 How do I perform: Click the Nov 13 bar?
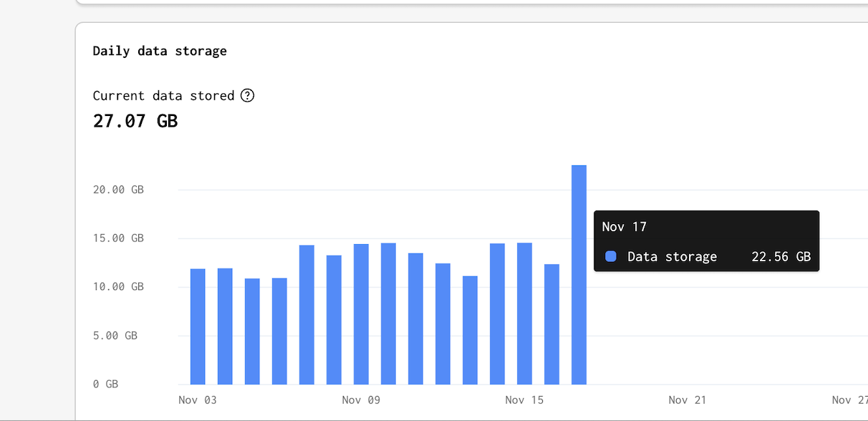470,330
